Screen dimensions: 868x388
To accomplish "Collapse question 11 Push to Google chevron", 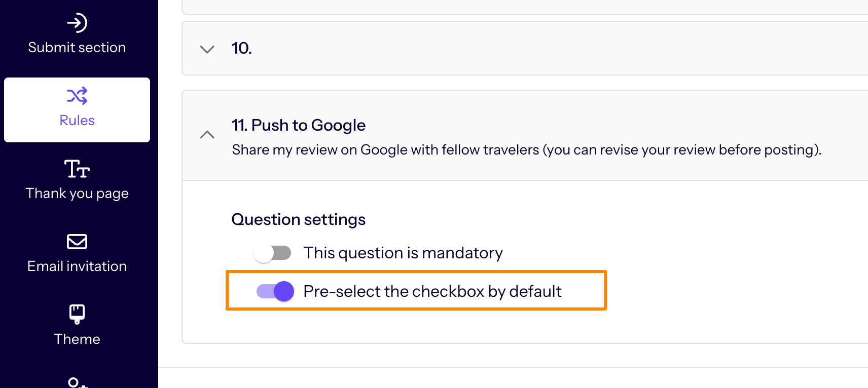I will pyautogui.click(x=207, y=135).
